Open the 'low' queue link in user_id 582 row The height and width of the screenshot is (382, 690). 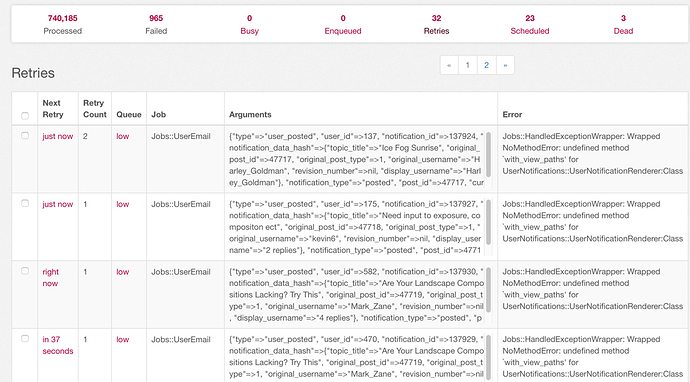point(123,272)
